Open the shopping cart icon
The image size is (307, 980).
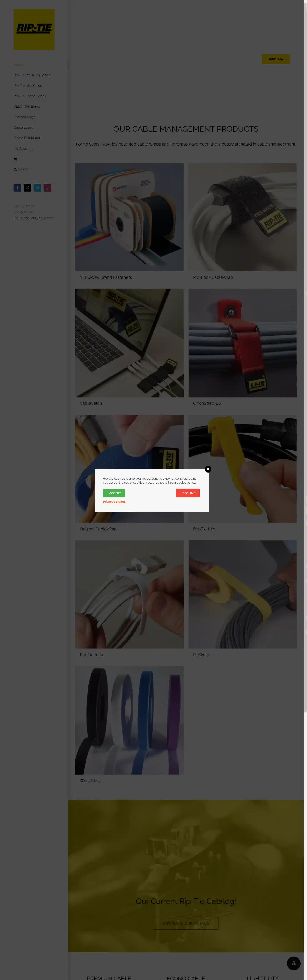tap(15, 159)
